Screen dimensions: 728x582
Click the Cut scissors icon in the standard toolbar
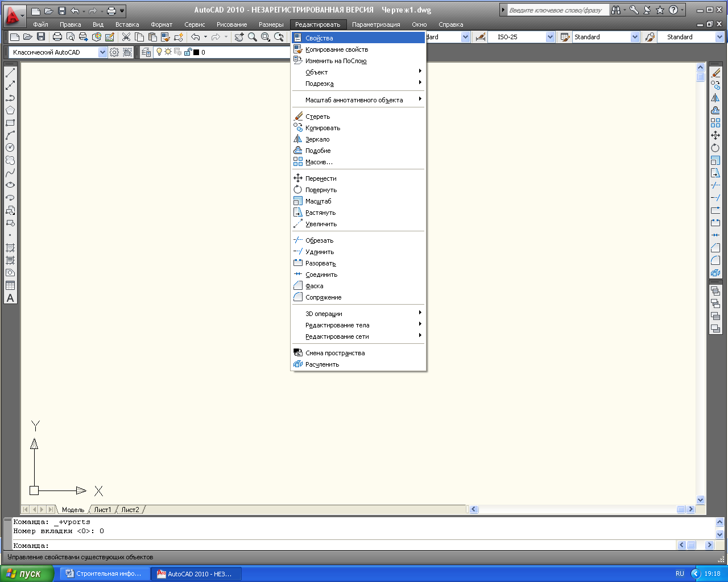(x=126, y=37)
